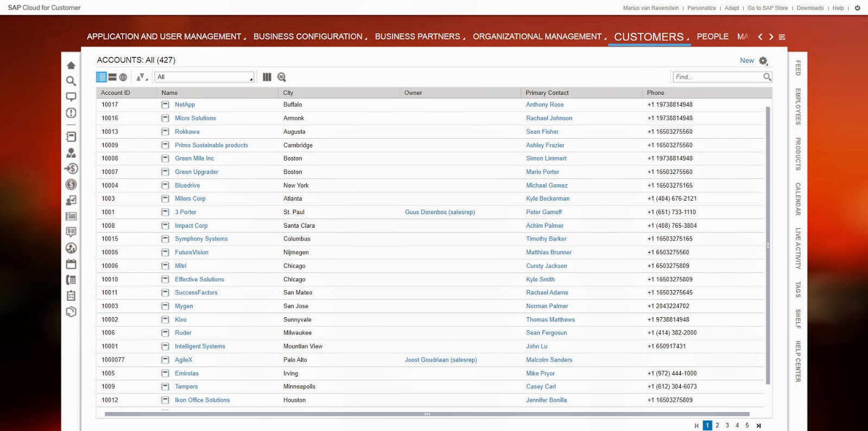This screenshot has height=431, width=868.
Task: Switch to list view layout
Action: [101, 77]
